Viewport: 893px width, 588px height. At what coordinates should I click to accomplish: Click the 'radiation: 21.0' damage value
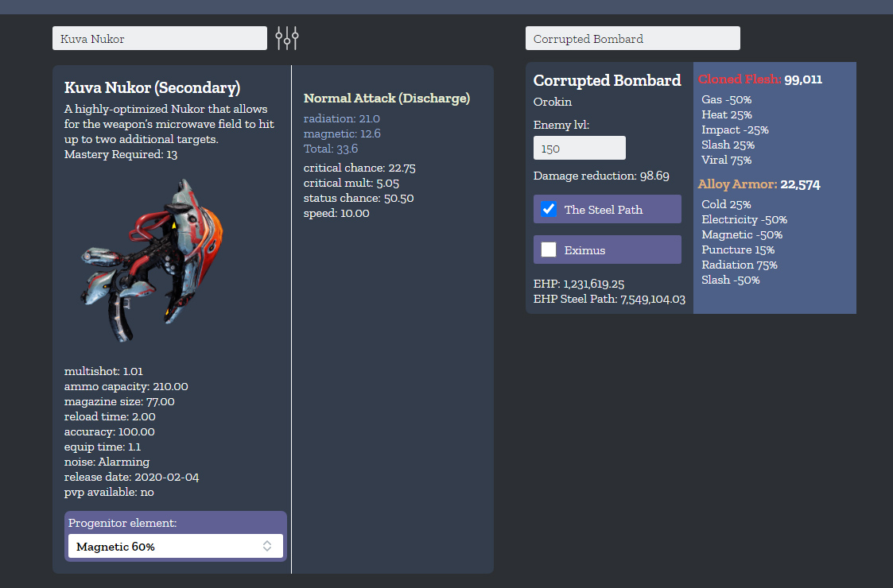(342, 118)
